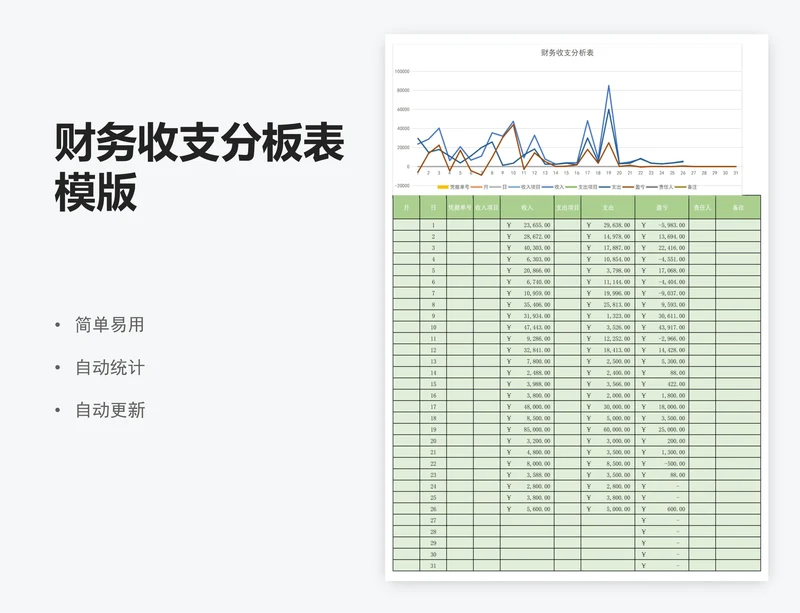Select the 收入 column header in the table
800x613 pixels.
coord(527,208)
